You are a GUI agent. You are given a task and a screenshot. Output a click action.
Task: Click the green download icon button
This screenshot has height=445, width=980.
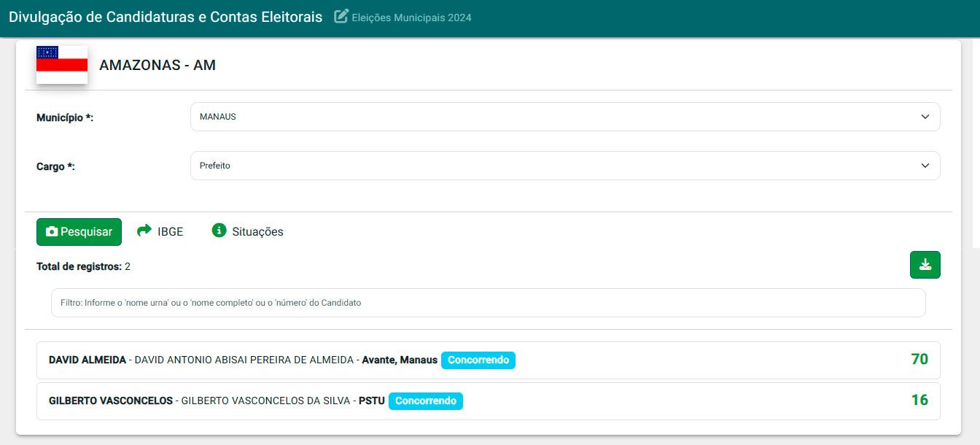(925, 265)
